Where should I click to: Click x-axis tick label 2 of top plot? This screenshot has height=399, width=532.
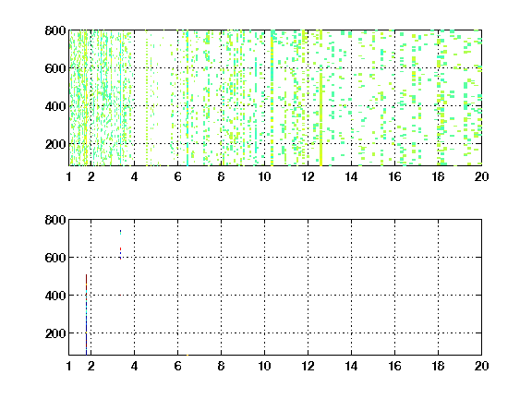pyautogui.click(x=91, y=176)
